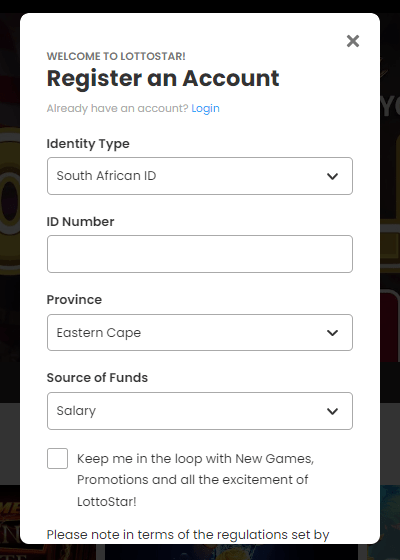This screenshot has width=400, height=560.
Task: Open the Eastern Cape province dropdown
Action: (200, 332)
